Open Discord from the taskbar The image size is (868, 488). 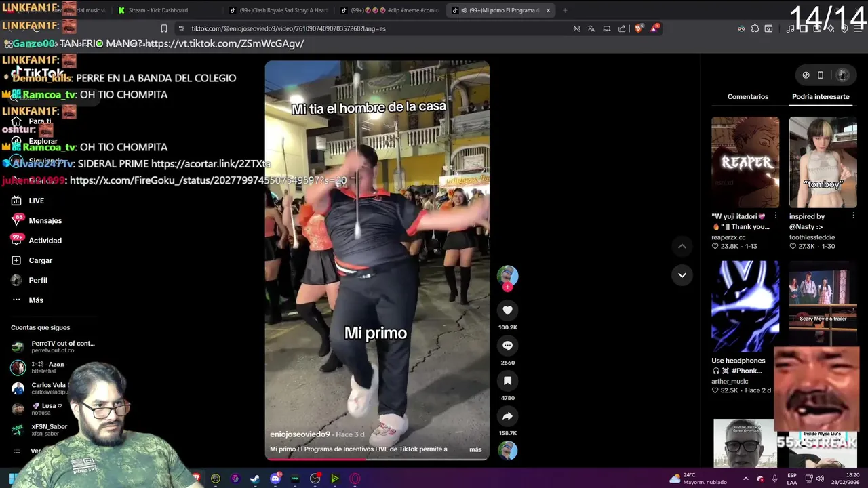coord(275,479)
